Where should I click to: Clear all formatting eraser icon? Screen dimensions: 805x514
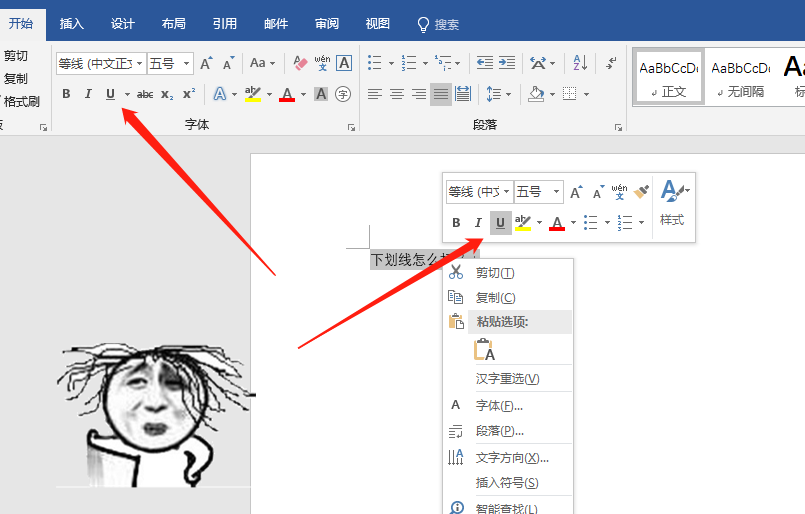pos(300,64)
